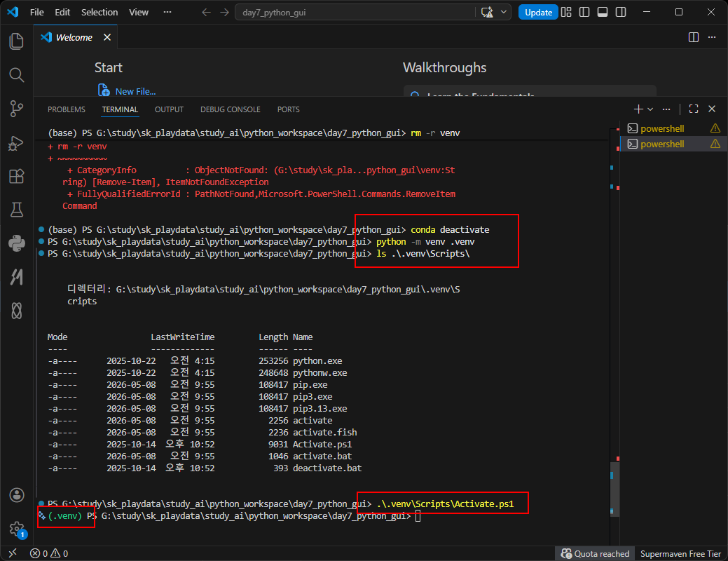
Task: Go back with the navigation arrow
Action: (x=206, y=12)
